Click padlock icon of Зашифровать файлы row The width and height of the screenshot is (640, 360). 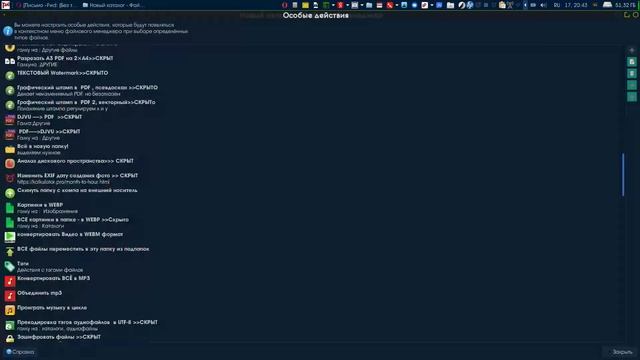(10, 339)
